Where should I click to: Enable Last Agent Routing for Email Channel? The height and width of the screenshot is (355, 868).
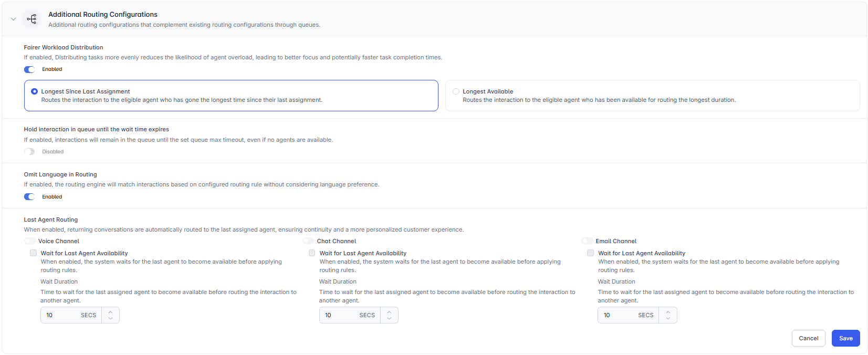click(587, 241)
